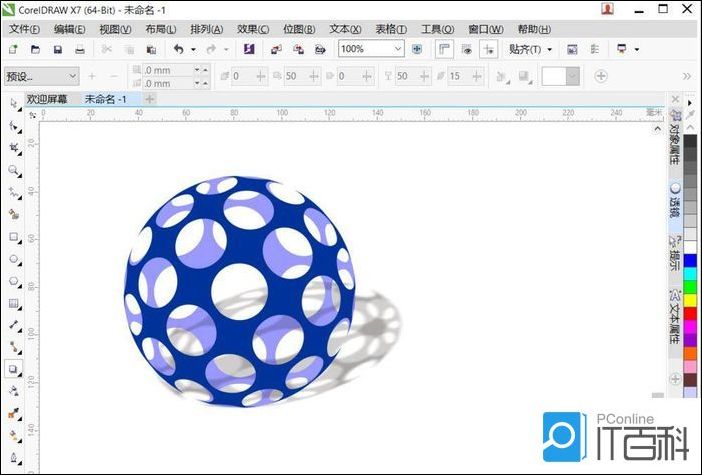This screenshot has height=475, width=702.
Task: Pick the blue swatch in color palette
Action: [x=690, y=261]
